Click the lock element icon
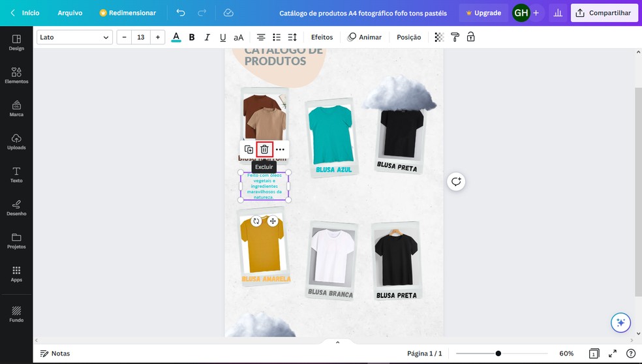The height and width of the screenshot is (364, 642). click(x=470, y=37)
